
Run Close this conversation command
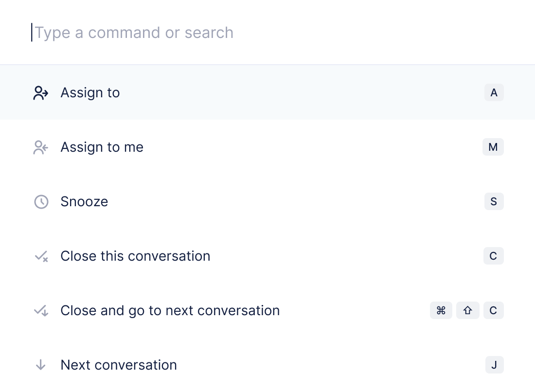click(x=135, y=256)
